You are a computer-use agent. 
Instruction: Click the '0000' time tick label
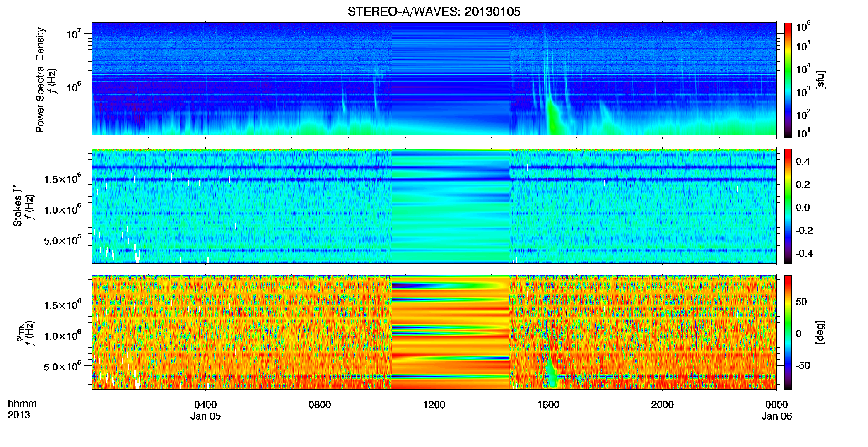(776, 404)
